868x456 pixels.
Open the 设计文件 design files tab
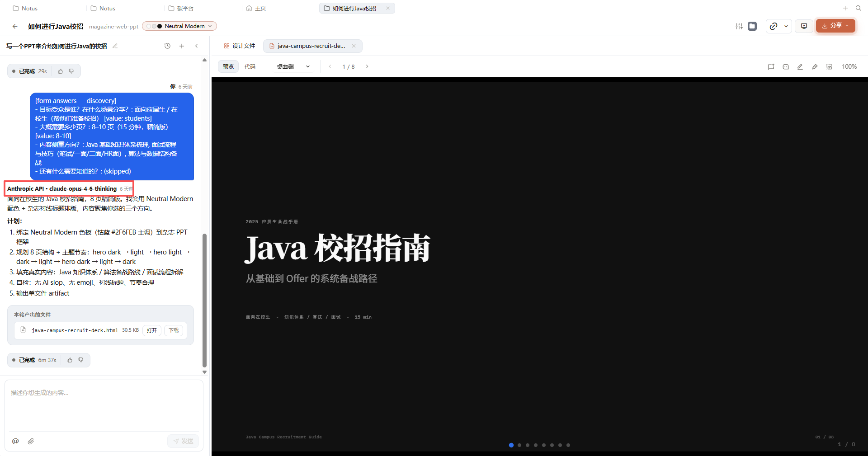pos(239,46)
